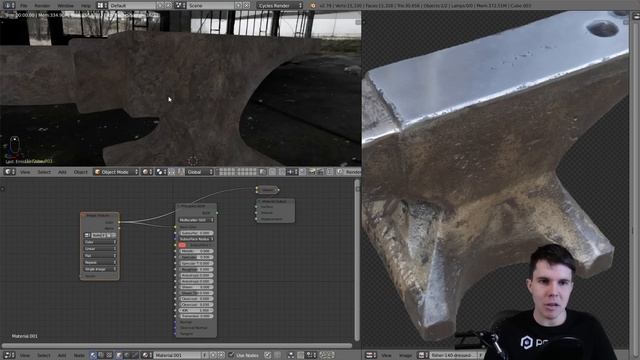Open the Cycles Render engine dropdown

pos(280,6)
